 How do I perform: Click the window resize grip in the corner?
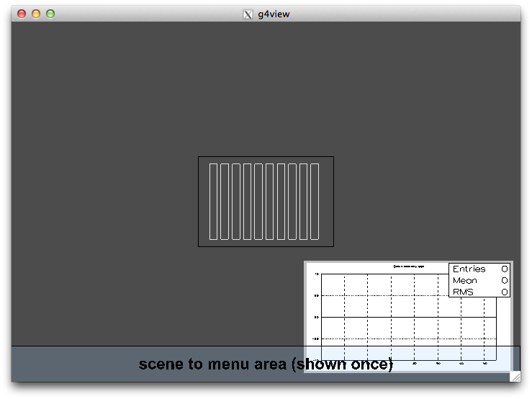click(515, 376)
